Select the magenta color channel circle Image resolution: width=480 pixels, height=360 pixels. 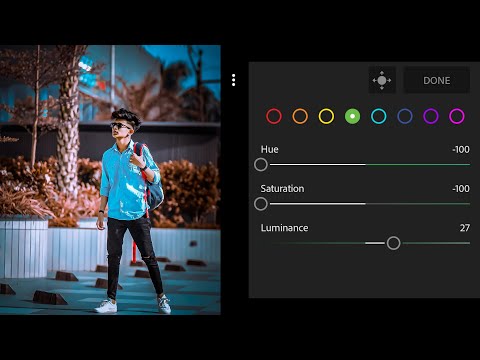(457, 116)
